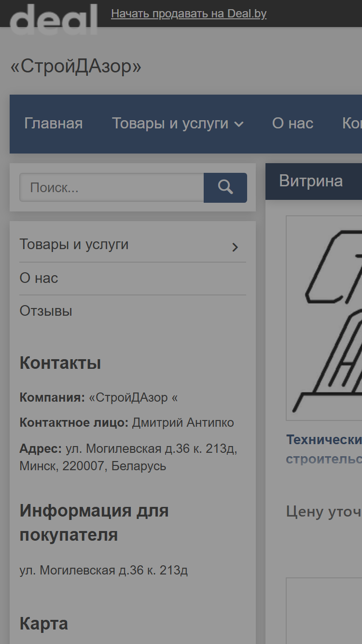The width and height of the screenshot is (362, 644).
Task: Open Товары и услуги in sidebar menu
Action: (74, 244)
